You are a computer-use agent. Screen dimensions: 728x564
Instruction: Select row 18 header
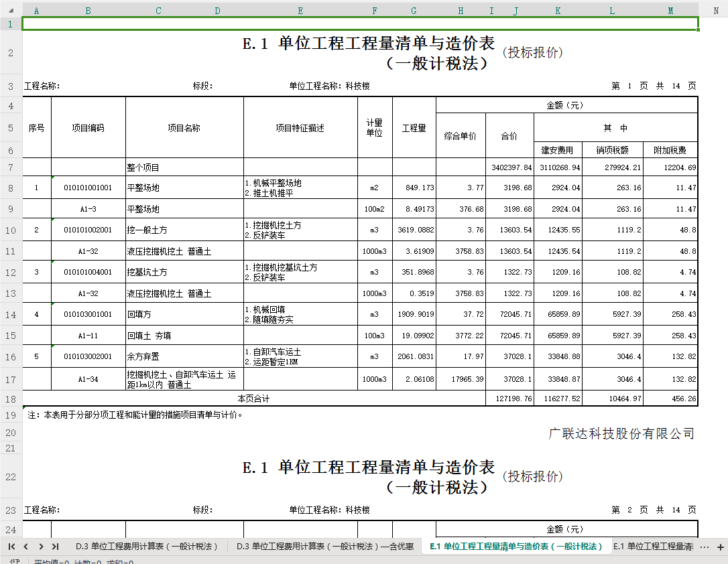[11, 399]
